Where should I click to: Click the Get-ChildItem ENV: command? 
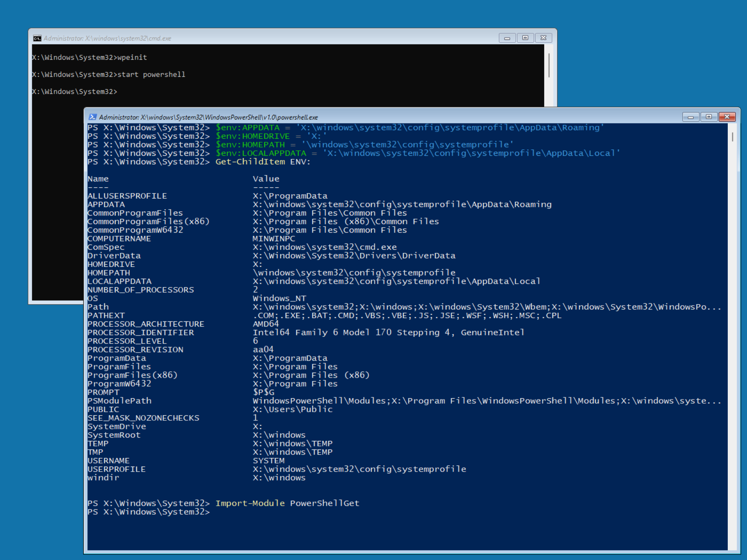[x=263, y=162]
